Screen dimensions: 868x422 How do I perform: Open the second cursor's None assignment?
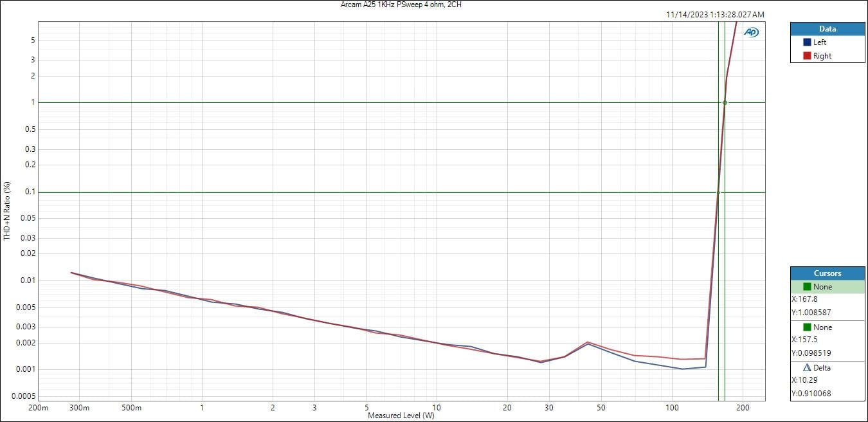click(822, 327)
